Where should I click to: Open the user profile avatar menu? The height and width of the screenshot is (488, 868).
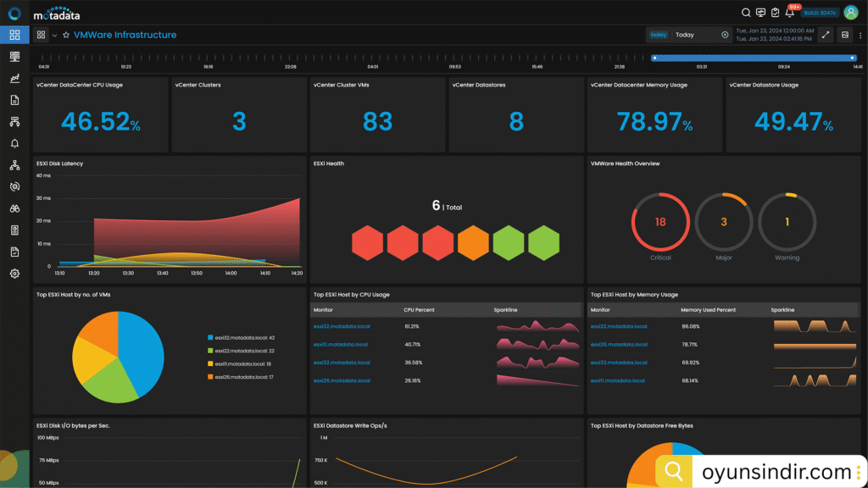point(850,13)
